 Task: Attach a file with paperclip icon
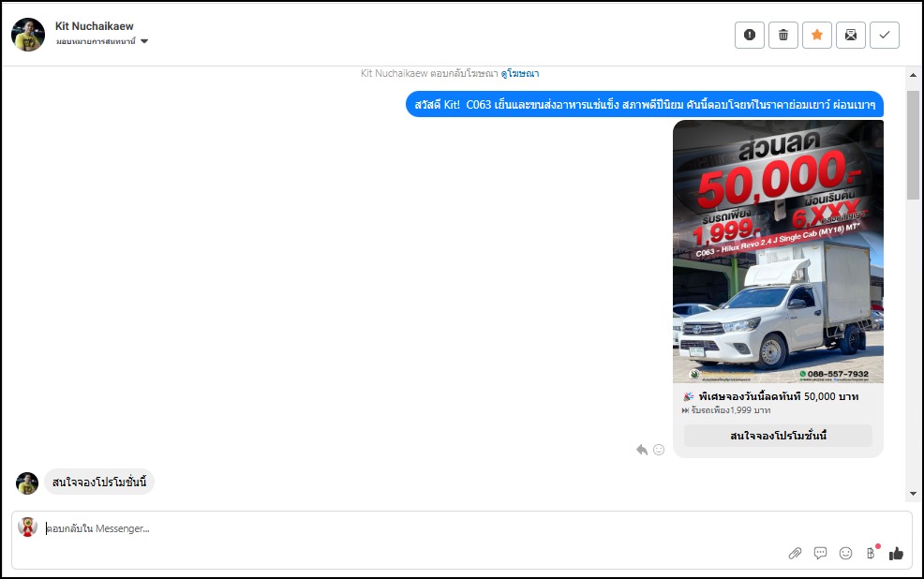tap(795, 553)
